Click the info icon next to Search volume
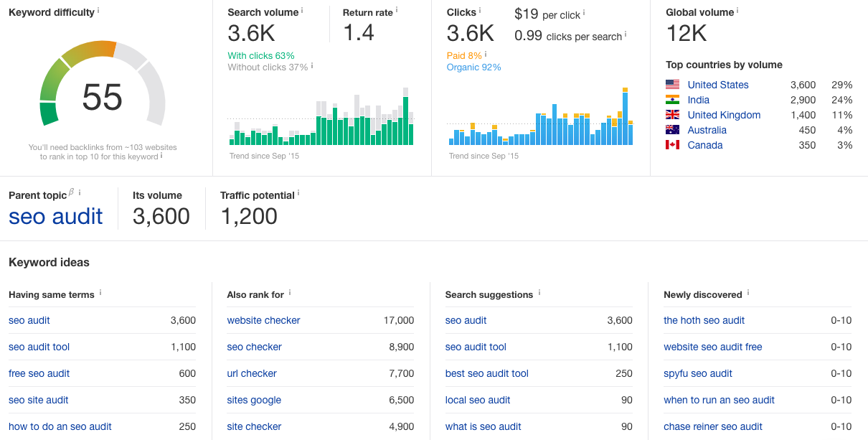The width and height of the screenshot is (868, 440). tap(302, 11)
